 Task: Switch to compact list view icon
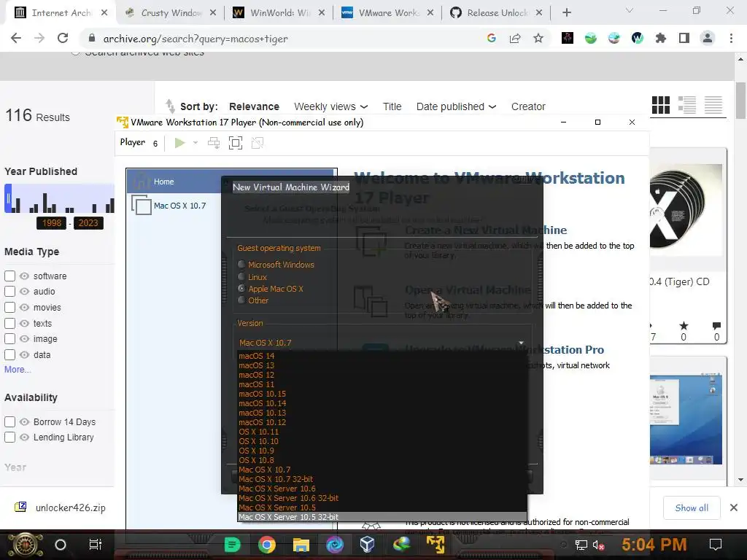point(713,105)
